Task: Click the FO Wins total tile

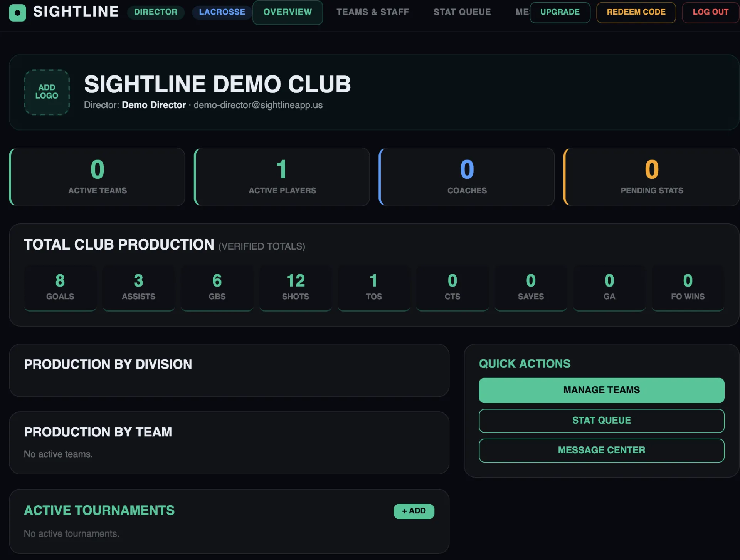Action: (x=688, y=288)
